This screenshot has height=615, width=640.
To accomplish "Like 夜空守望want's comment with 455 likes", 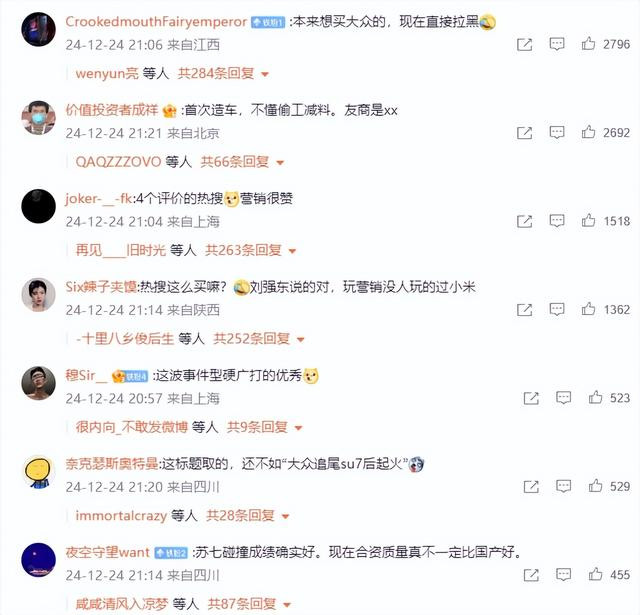I will pos(595,574).
